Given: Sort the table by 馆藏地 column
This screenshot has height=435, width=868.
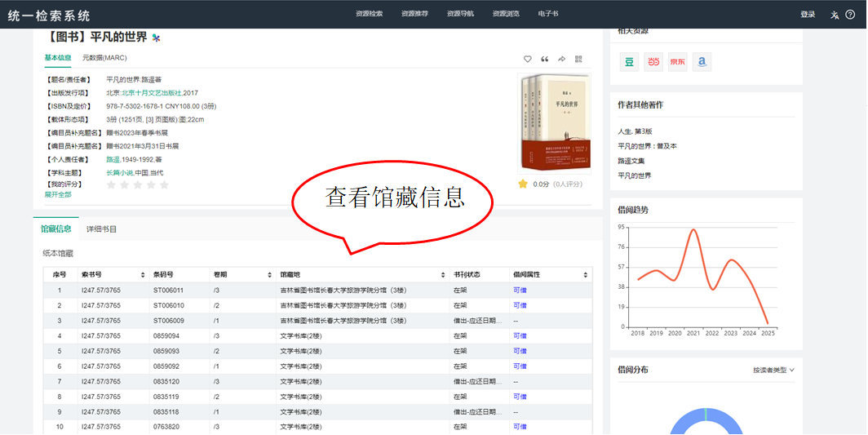Looking at the screenshot, I should (x=443, y=275).
